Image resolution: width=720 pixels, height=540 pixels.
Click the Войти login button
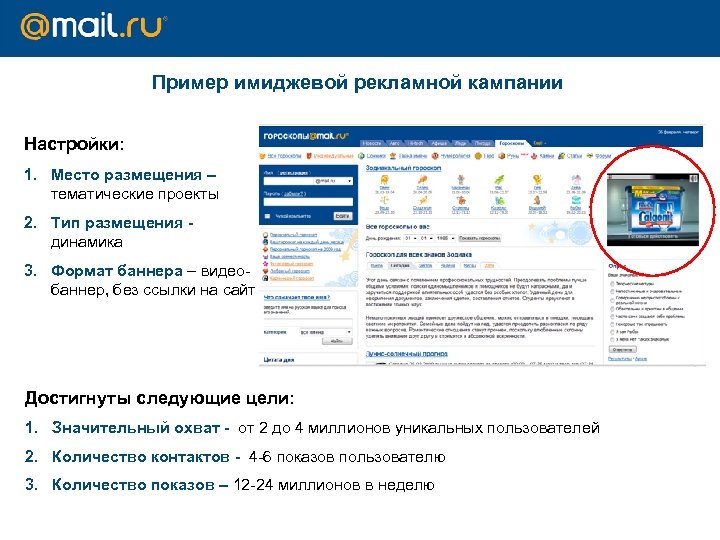click(343, 216)
